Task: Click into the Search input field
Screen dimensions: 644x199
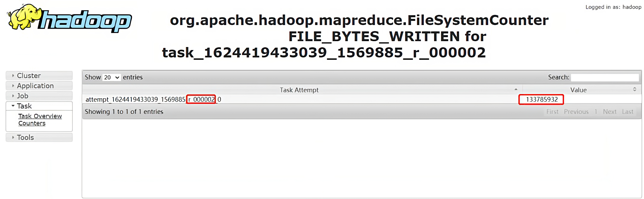Action: click(605, 77)
